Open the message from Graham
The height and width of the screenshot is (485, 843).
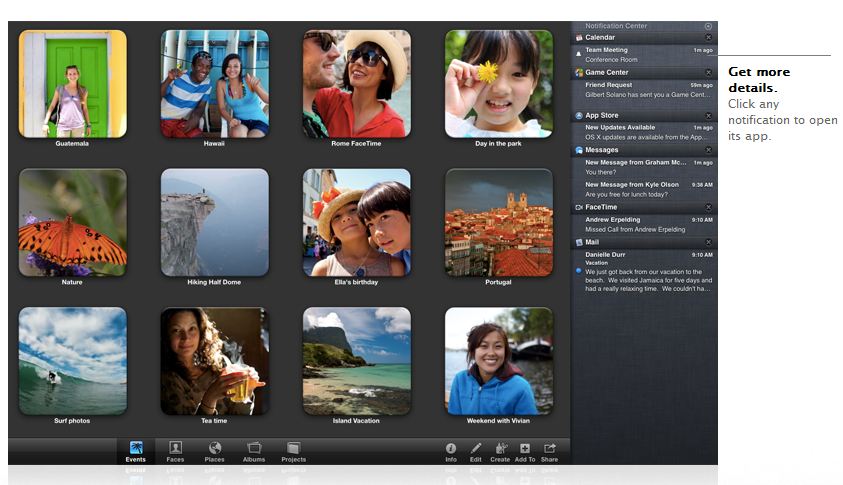coord(644,167)
